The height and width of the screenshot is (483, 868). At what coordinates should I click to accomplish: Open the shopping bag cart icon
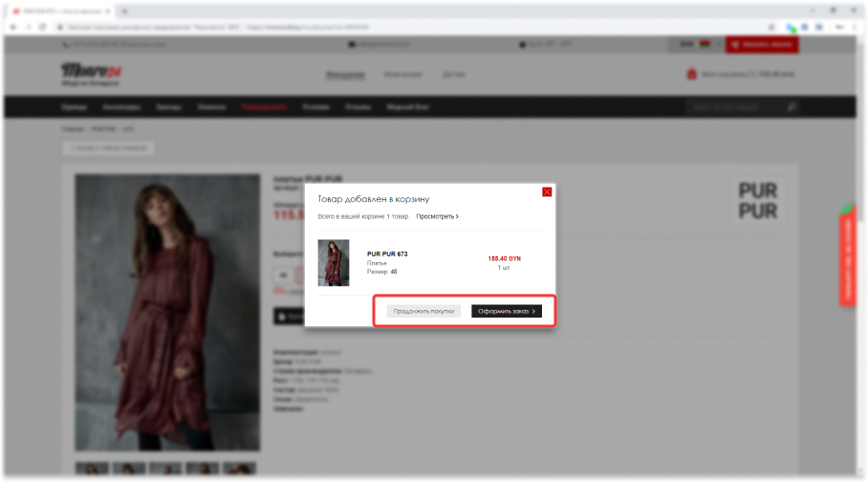click(691, 74)
